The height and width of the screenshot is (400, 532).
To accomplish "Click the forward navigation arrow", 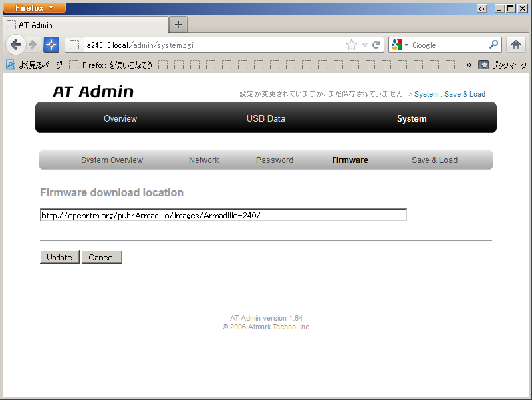I will pyautogui.click(x=33, y=45).
